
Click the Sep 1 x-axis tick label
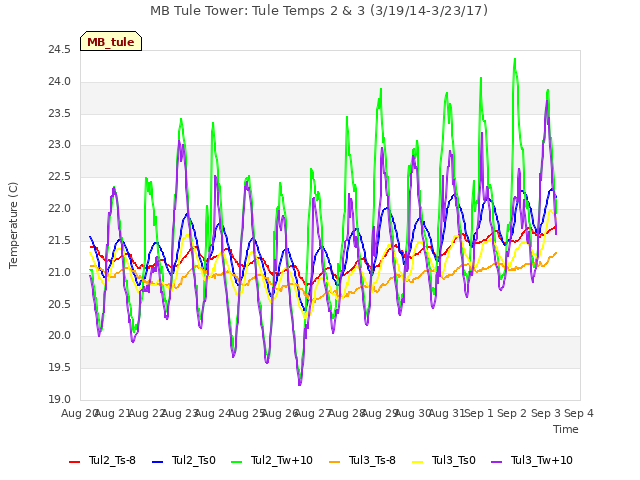click(479, 413)
